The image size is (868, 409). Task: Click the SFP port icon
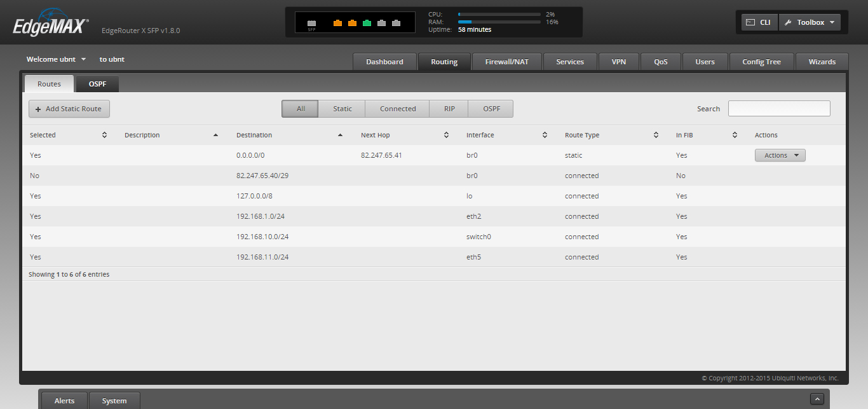tap(311, 24)
